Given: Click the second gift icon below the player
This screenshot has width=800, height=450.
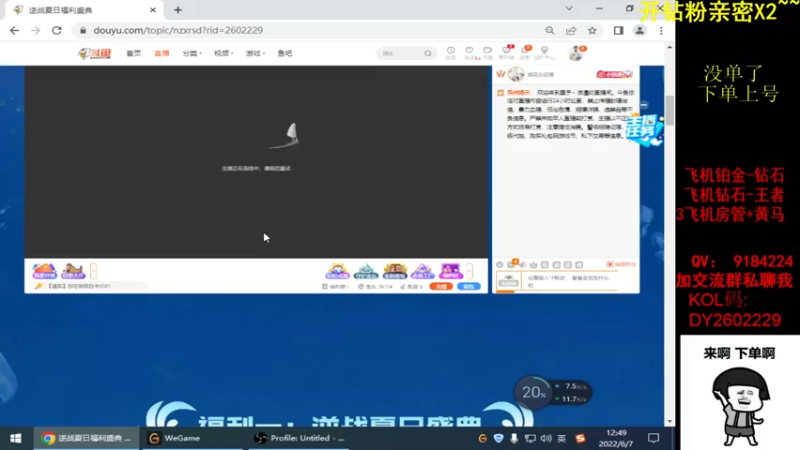Looking at the screenshot, I should pyautogui.click(x=72, y=270).
